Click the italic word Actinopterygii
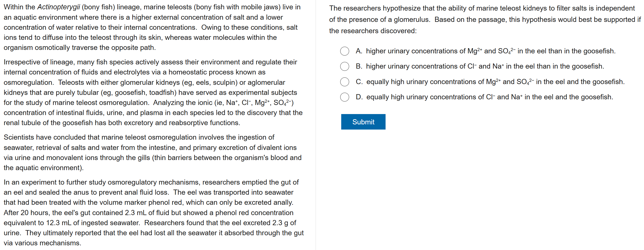 click(x=58, y=7)
